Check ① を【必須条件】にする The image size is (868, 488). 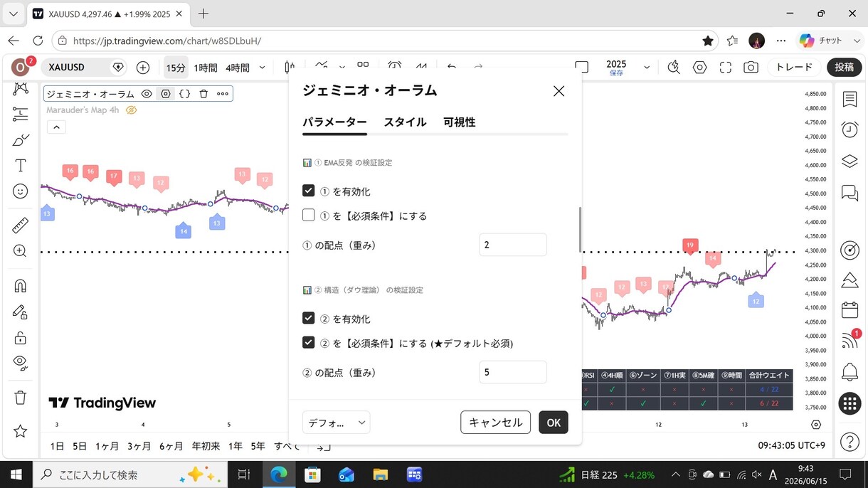click(x=308, y=215)
